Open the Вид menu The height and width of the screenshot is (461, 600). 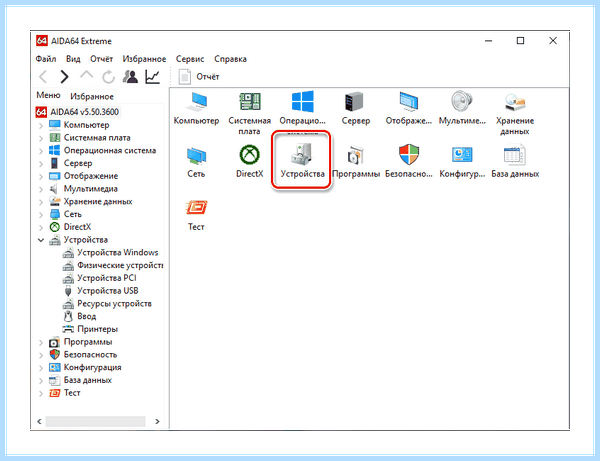73,59
